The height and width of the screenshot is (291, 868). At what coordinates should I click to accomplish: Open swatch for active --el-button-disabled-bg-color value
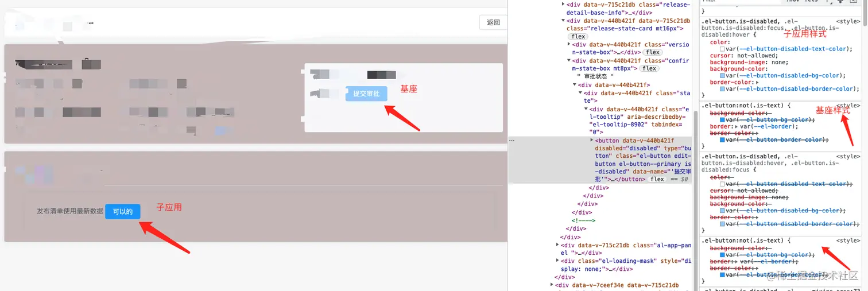pyautogui.click(x=722, y=75)
